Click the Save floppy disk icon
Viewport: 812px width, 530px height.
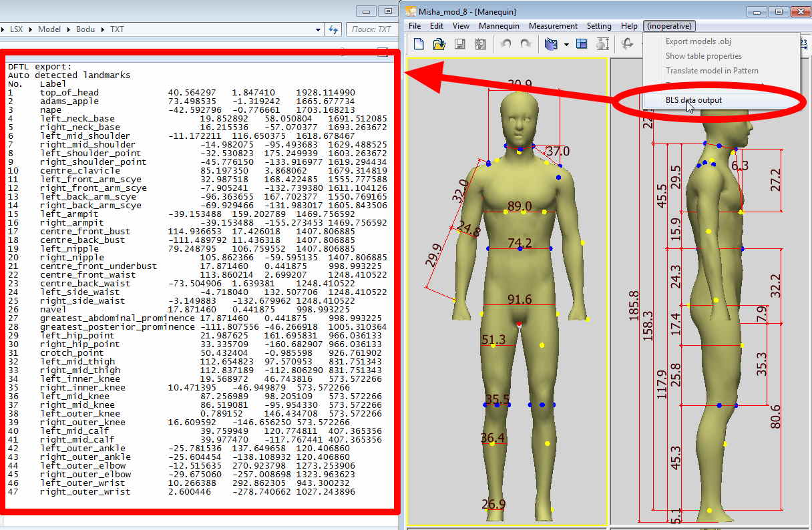point(460,44)
